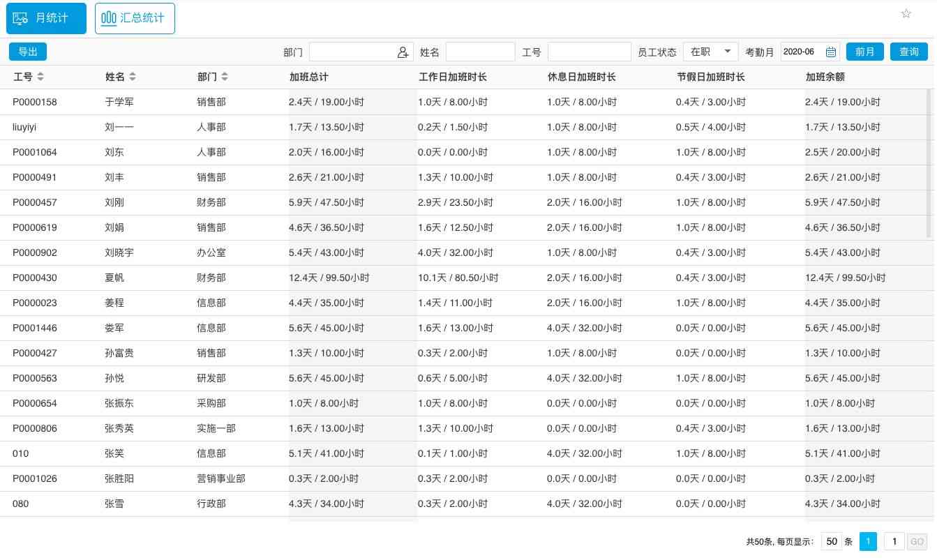This screenshot has width=937, height=560.
Task: Select current page 1 in pagination
Action: (x=868, y=541)
